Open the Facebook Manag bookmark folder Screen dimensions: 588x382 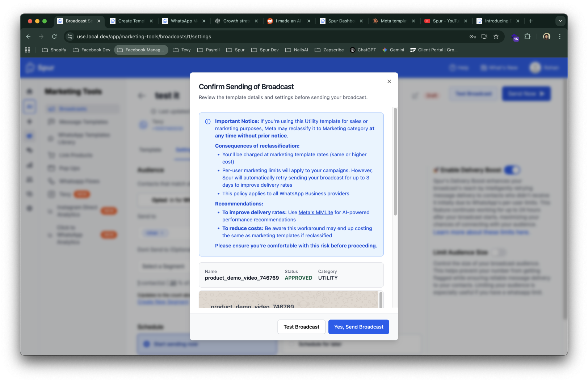[141, 50]
